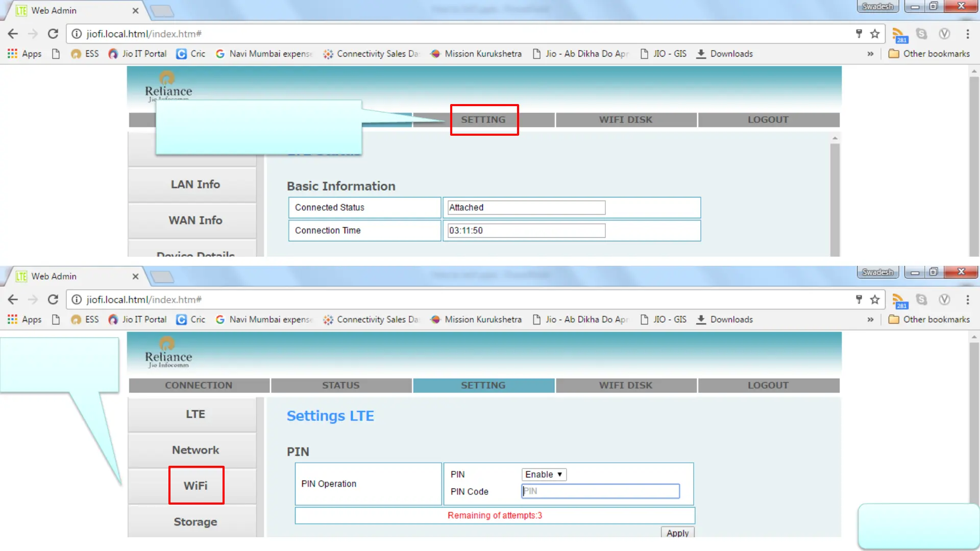Select highlighted SETTING tab in upper page

(x=483, y=119)
